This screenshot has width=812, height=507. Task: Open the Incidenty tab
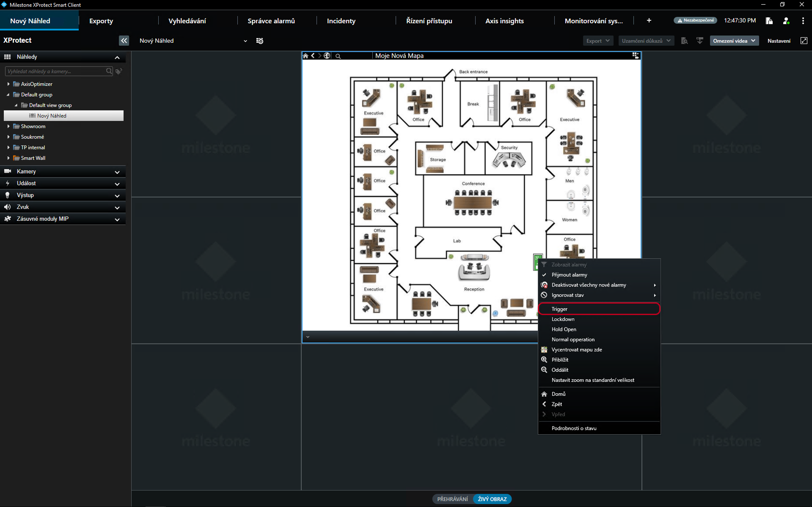[341, 21]
